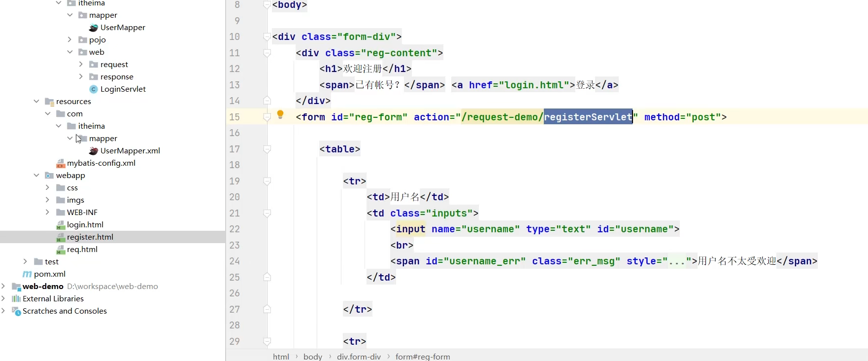Select the LoginServlet class in the tree
Image resolution: width=868 pixels, height=361 pixels.
[x=123, y=89]
